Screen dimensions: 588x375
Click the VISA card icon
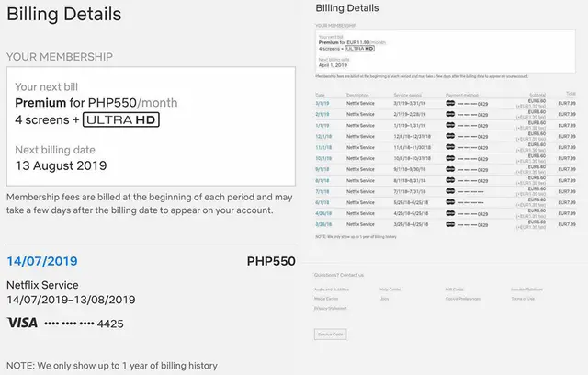click(22, 323)
